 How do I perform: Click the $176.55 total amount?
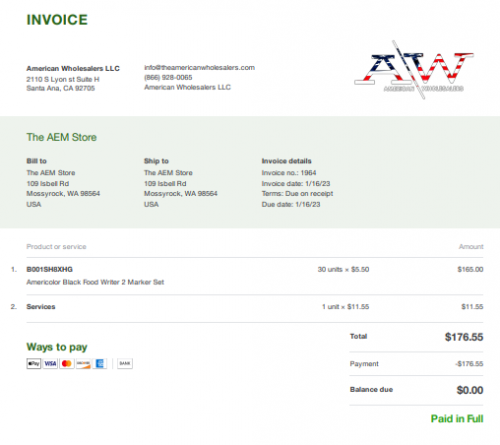point(464,337)
